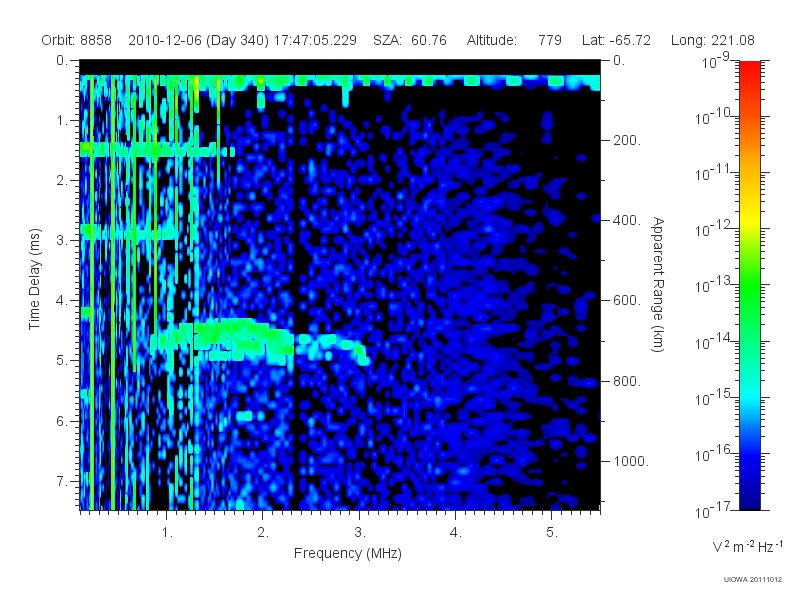
Task: Click the 'Time Delay (ms)' axis label
Action: coord(34,279)
